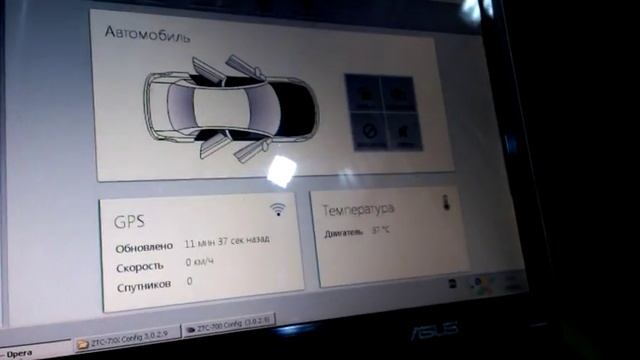This screenshot has height=360, width=640.
Task: Click the folder icon on the taskbar button
Action: pos(82,344)
